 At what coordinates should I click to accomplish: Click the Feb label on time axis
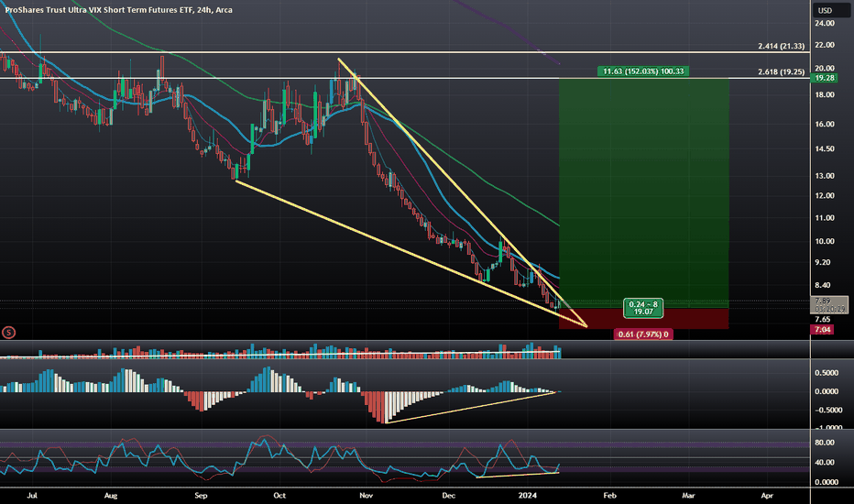click(x=609, y=495)
